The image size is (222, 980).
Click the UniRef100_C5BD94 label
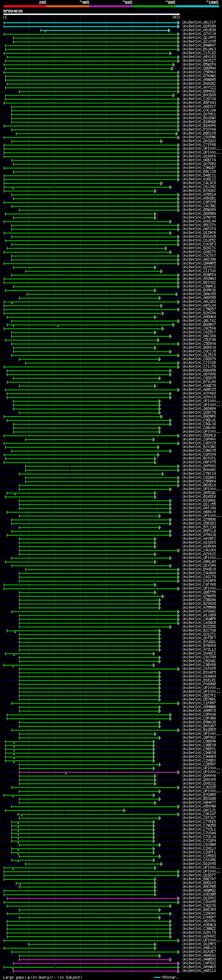(x=199, y=600)
